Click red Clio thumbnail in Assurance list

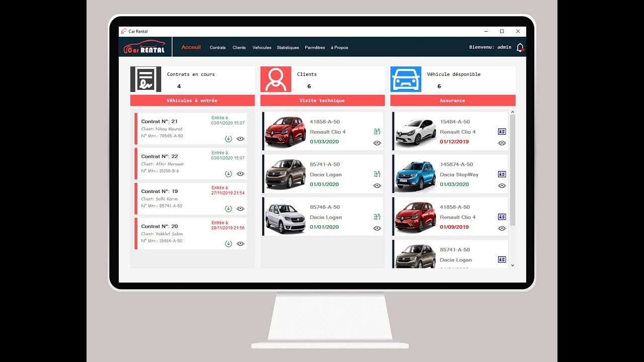pos(415,217)
